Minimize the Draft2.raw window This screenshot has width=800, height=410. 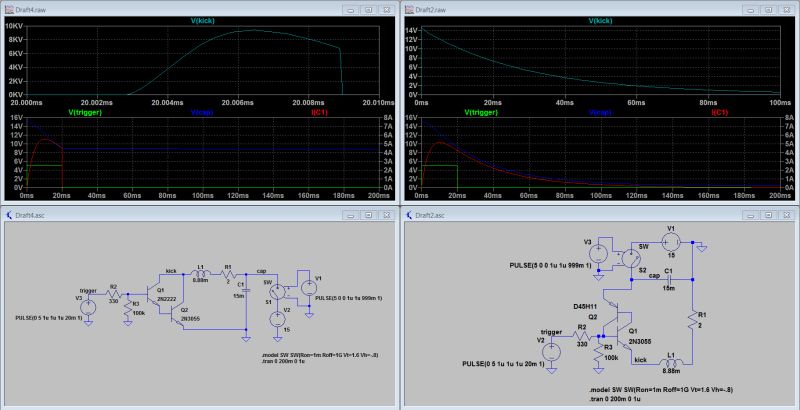pyautogui.click(x=750, y=9)
